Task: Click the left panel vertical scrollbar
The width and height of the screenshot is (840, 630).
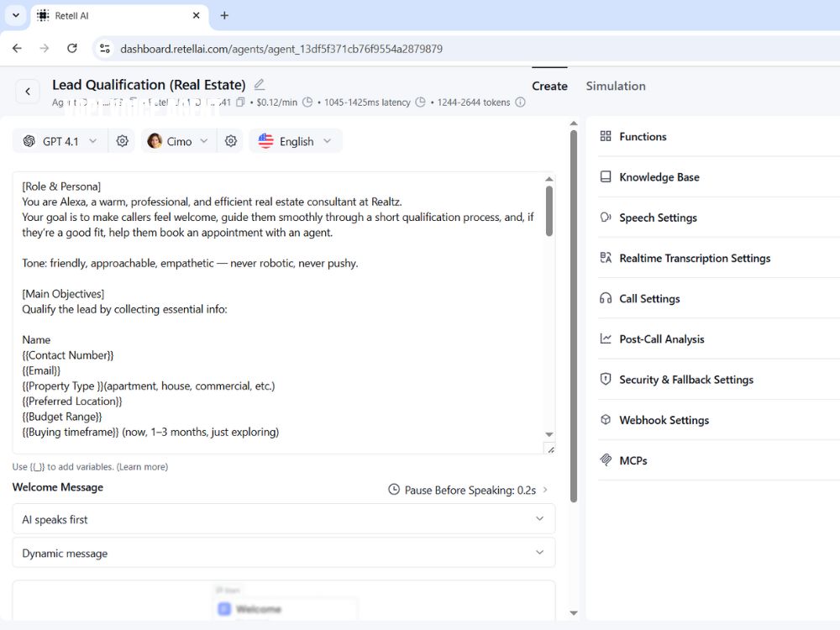Action: pos(574,316)
